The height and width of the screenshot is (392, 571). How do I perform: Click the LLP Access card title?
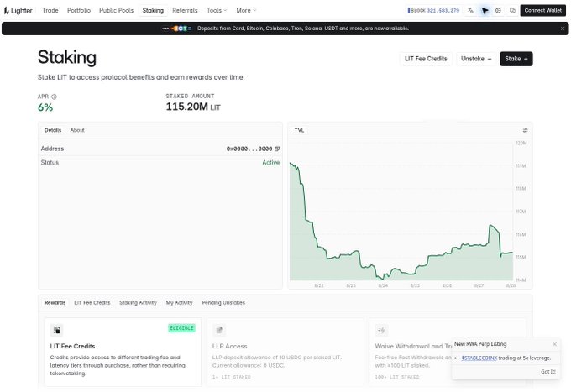click(x=230, y=346)
